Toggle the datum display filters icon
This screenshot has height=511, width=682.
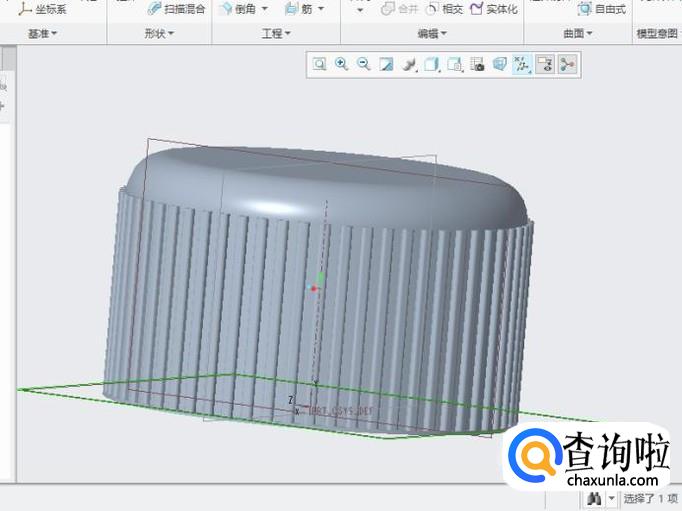point(522,64)
